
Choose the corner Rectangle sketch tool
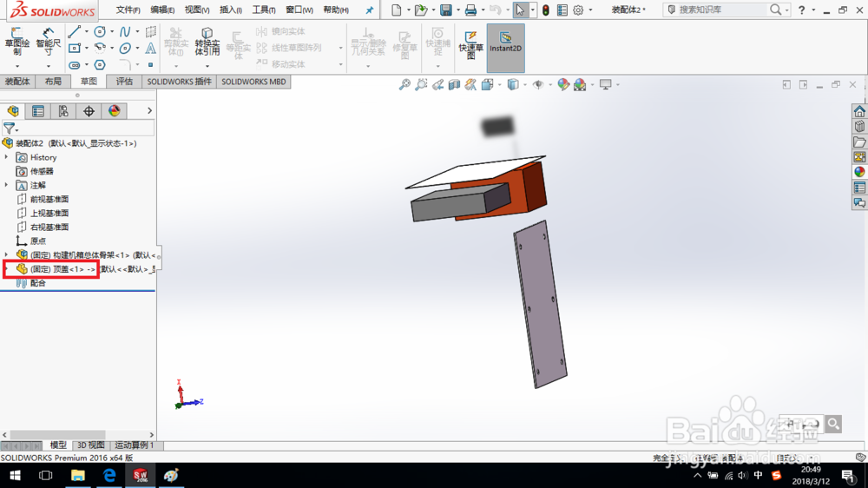coord(74,48)
